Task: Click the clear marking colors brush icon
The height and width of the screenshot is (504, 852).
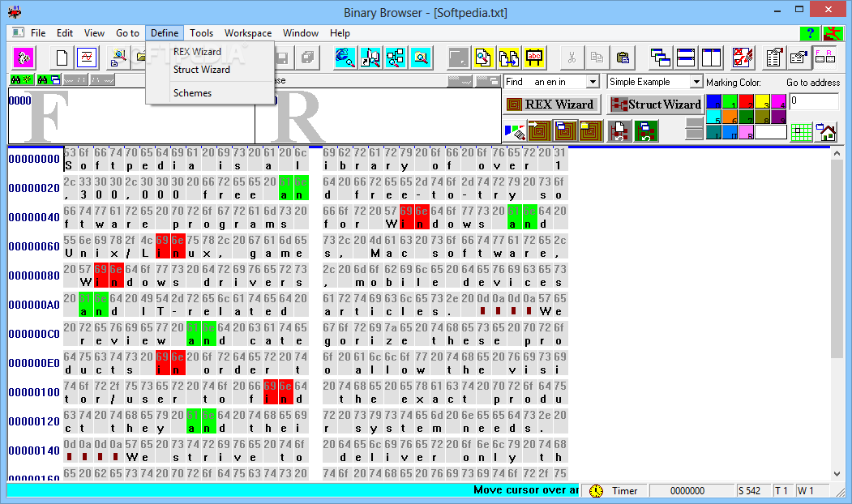Action: pos(515,131)
